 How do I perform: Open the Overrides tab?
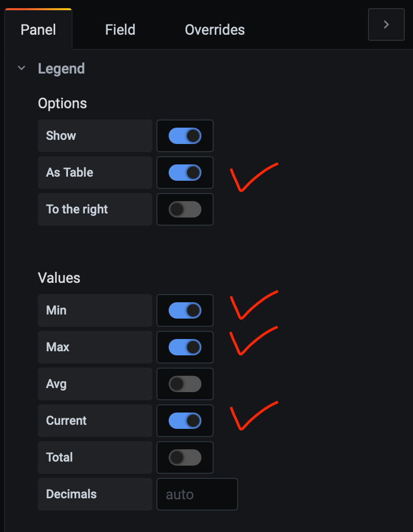(215, 30)
